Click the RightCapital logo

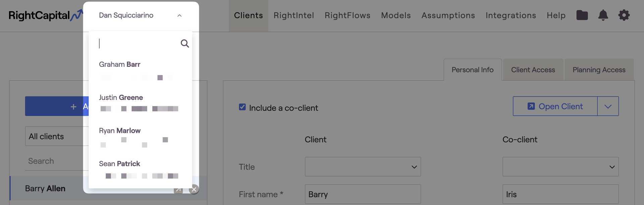coord(46,15)
